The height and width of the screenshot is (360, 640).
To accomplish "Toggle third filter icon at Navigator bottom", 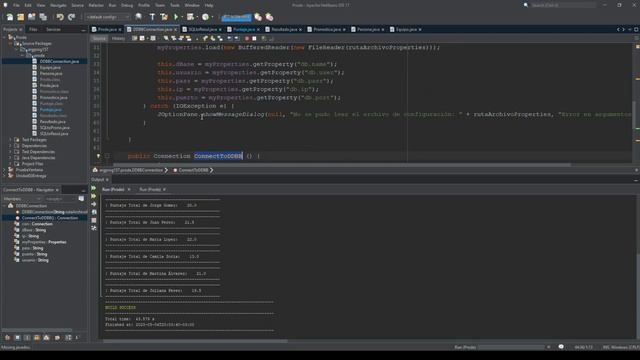I will (27, 338).
